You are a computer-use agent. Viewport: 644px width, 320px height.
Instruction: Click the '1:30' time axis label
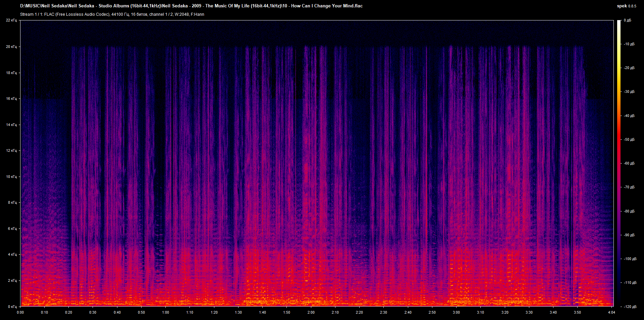[238, 313]
